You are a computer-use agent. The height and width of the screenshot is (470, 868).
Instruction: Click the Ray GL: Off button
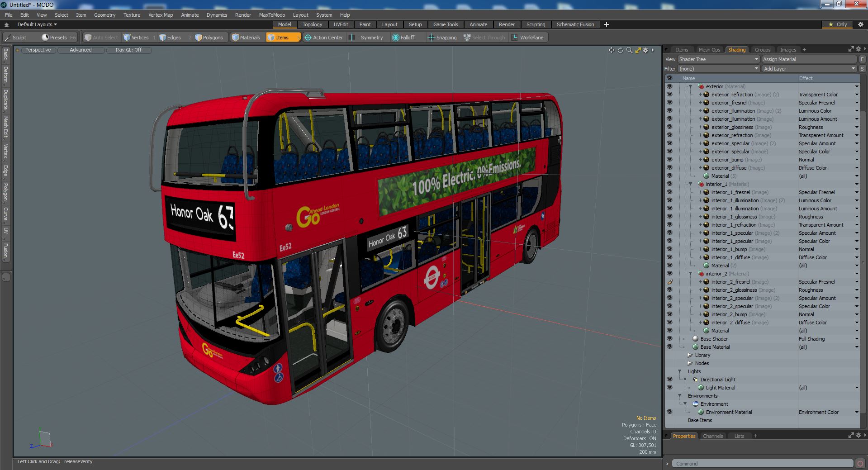point(128,50)
